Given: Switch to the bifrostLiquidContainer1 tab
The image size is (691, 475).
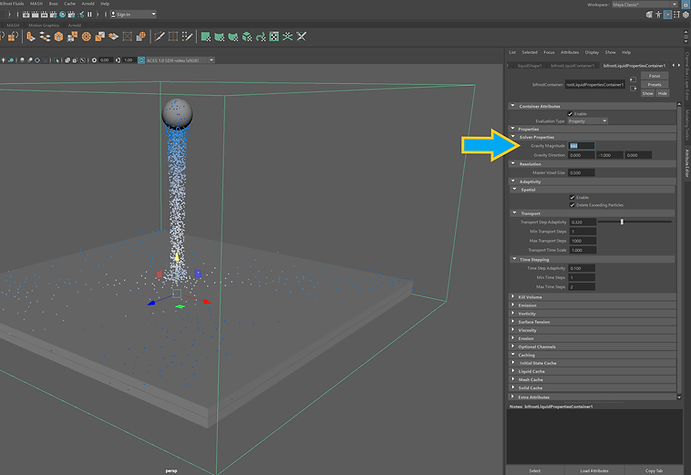Looking at the screenshot, I should [572, 66].
